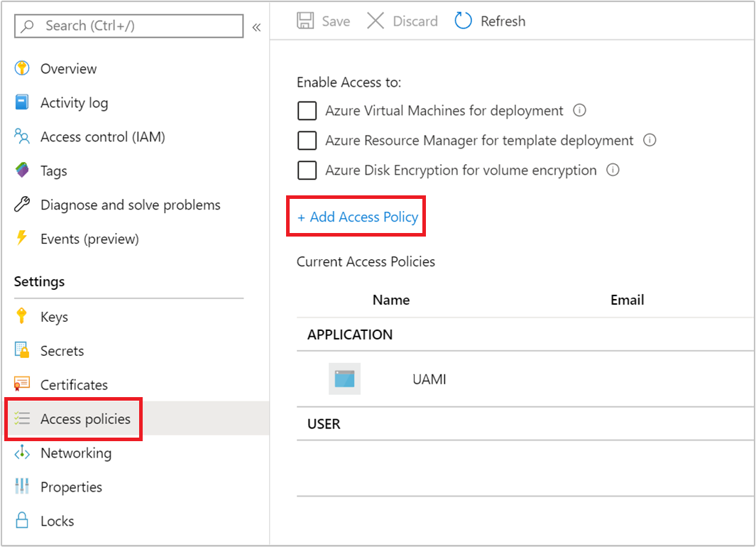Click Add Access Policy

356,217
